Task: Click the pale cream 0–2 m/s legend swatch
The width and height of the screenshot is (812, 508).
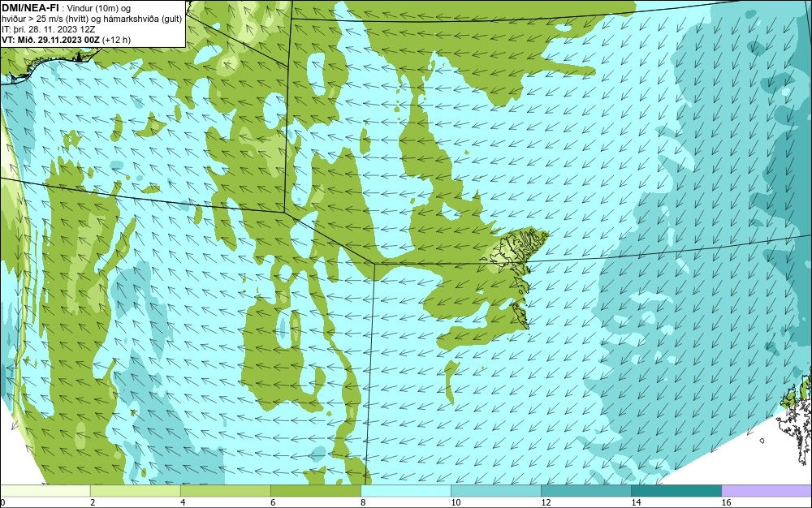Action: click(x=45, y=491)
